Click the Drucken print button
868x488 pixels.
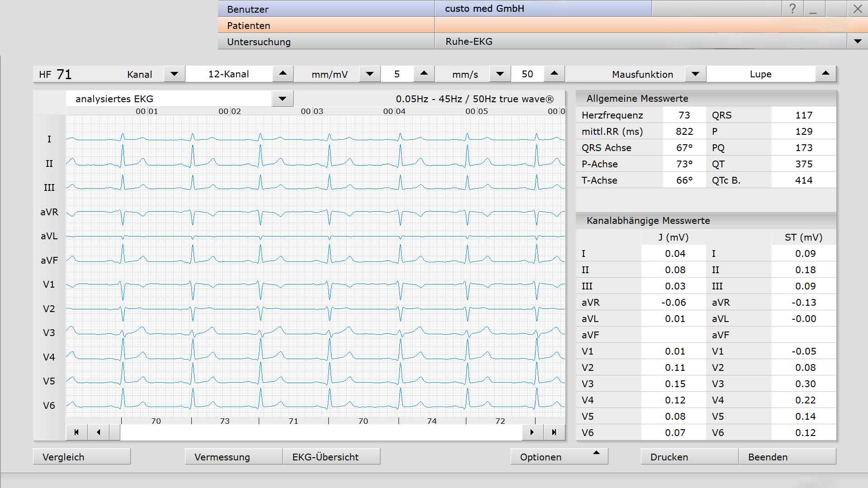coord(689,456)
